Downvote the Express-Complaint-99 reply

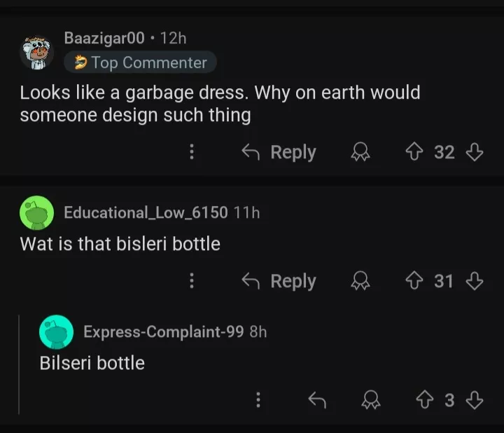pyautogui.click(x=475, y=400)
